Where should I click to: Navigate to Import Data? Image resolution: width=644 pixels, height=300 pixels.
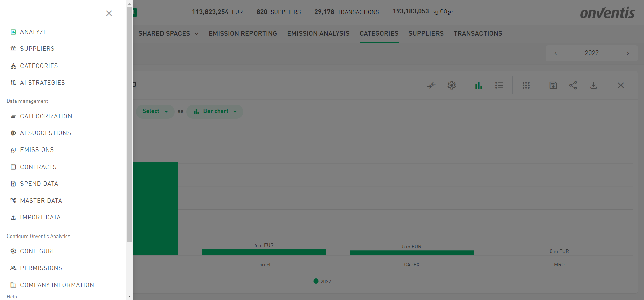40,217
